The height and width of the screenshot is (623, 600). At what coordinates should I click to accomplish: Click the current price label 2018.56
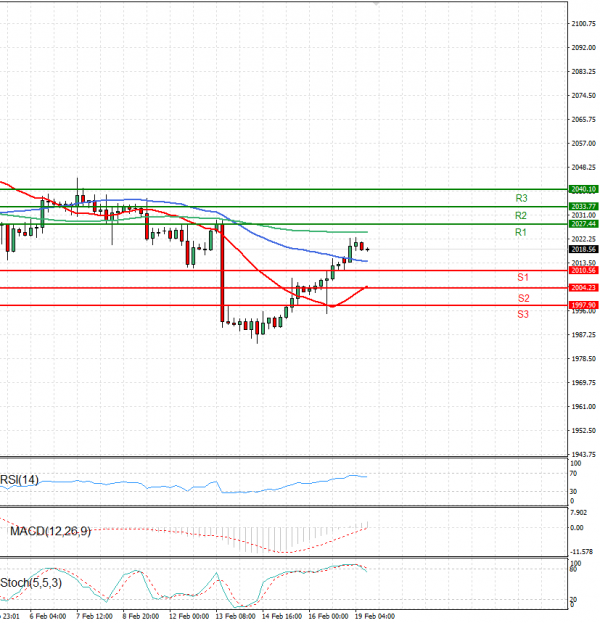click(x=583, y=249)
